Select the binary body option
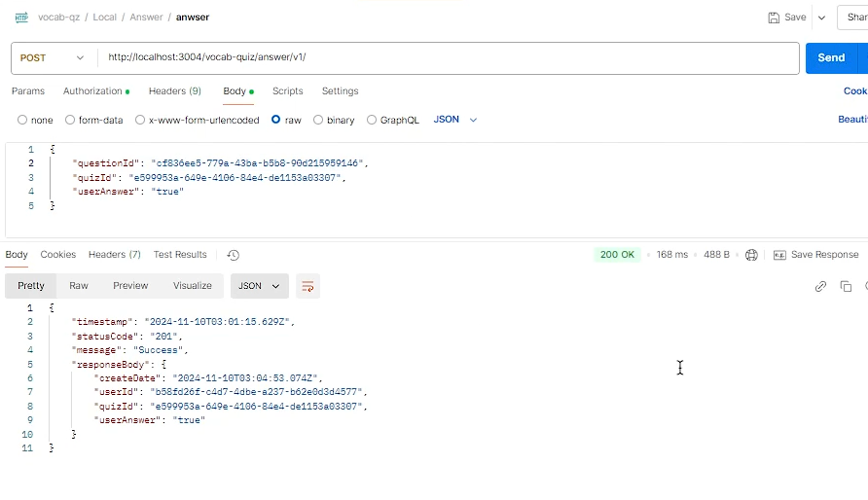 coord(318,120)
